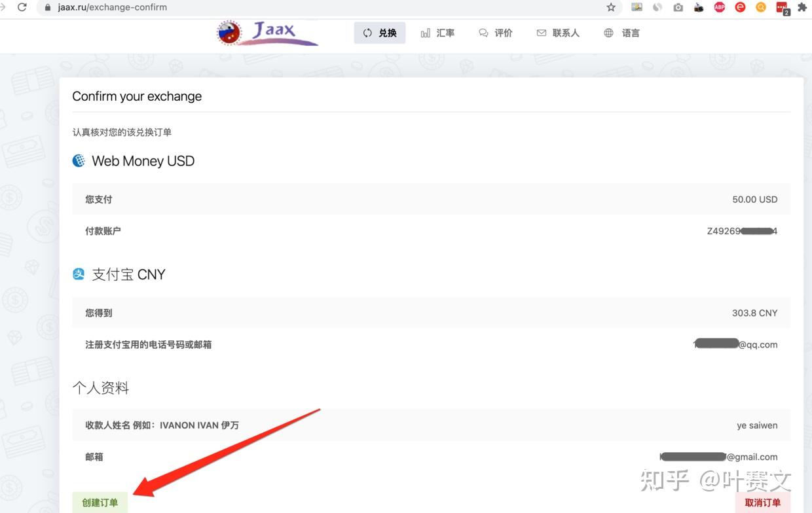Open the orange magnifier extension icon
Screen dimensions: 812x513
point(761,7)
